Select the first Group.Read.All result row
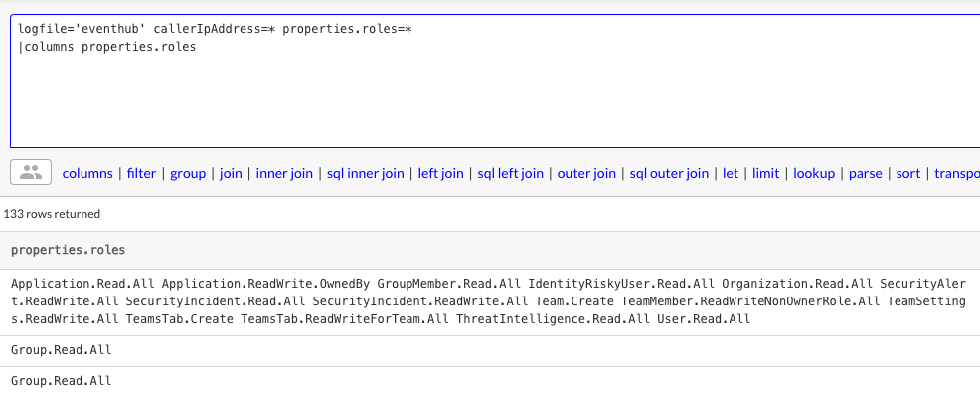980x396 pixels. tap(490, 350)
